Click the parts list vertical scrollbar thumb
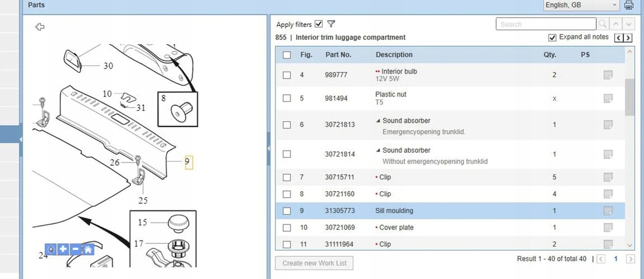 (x=630, y=97)
